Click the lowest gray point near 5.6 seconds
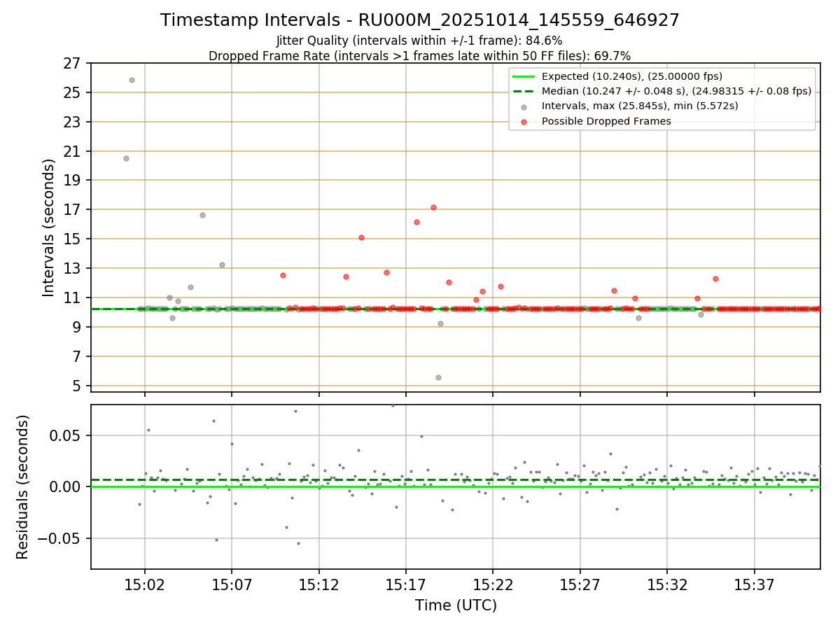Viewport: 840px width, 630px height. point(438,377)
